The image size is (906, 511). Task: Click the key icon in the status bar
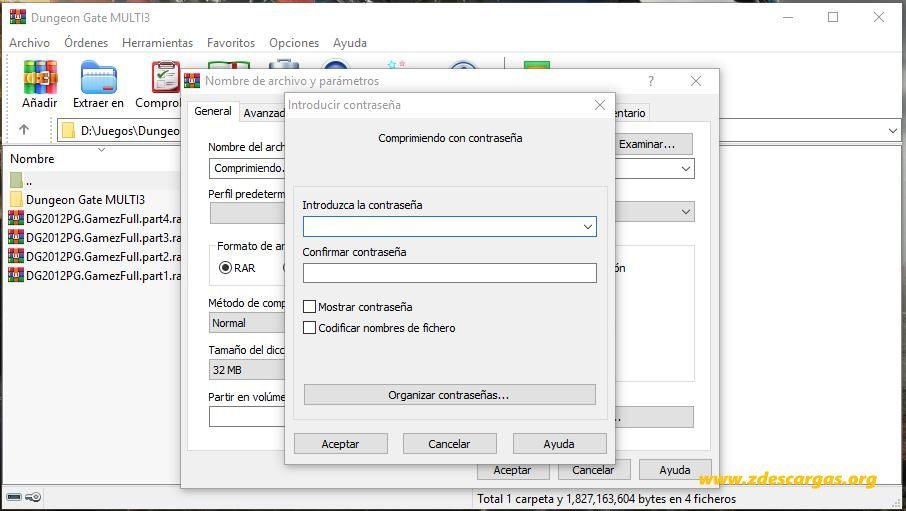click(34, 497)
